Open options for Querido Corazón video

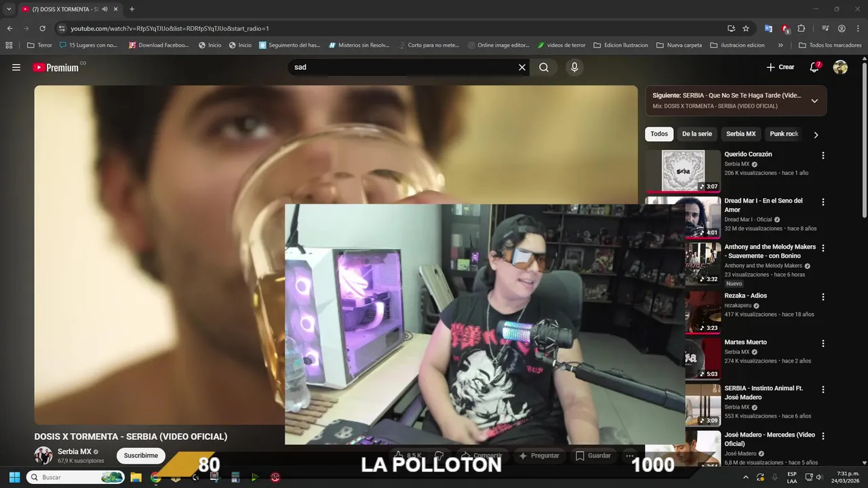[823, 155]
